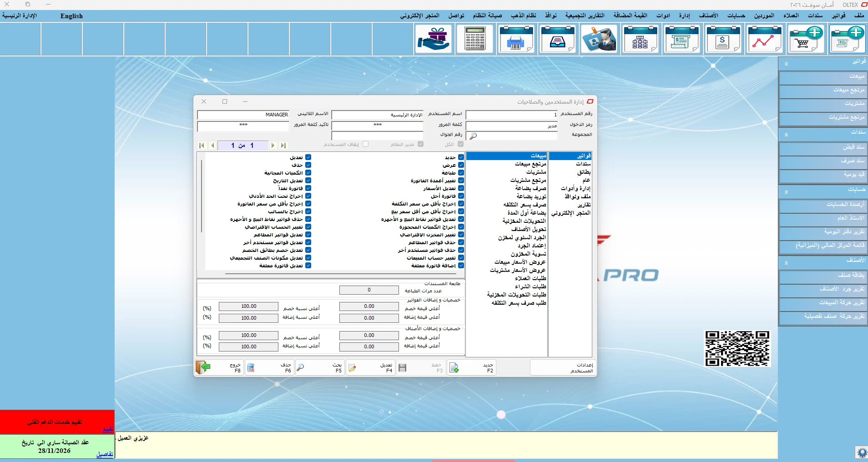This screenshot has width=868, height=462.
Task: Open the ملف menu
Action: click(x=859, y=15)
